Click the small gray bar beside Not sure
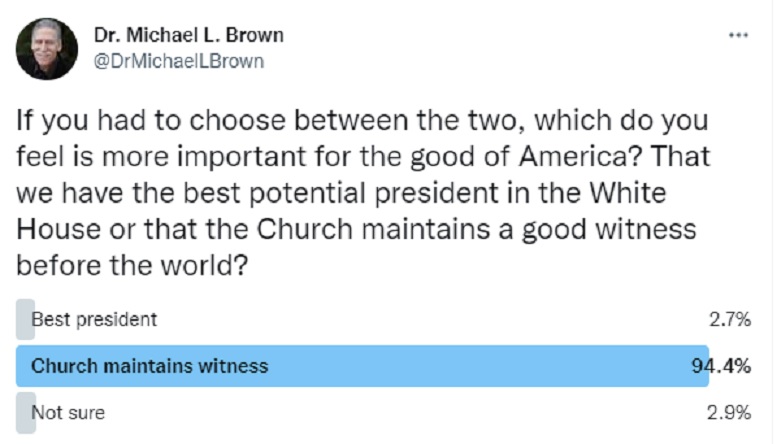 click(25, 412)
